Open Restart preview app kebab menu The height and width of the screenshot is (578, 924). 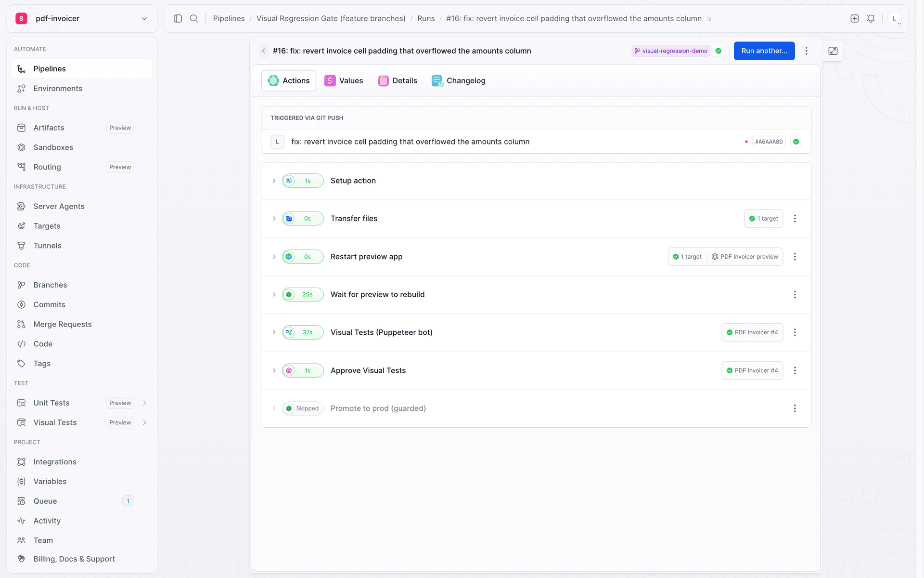[x=795, y=257]
